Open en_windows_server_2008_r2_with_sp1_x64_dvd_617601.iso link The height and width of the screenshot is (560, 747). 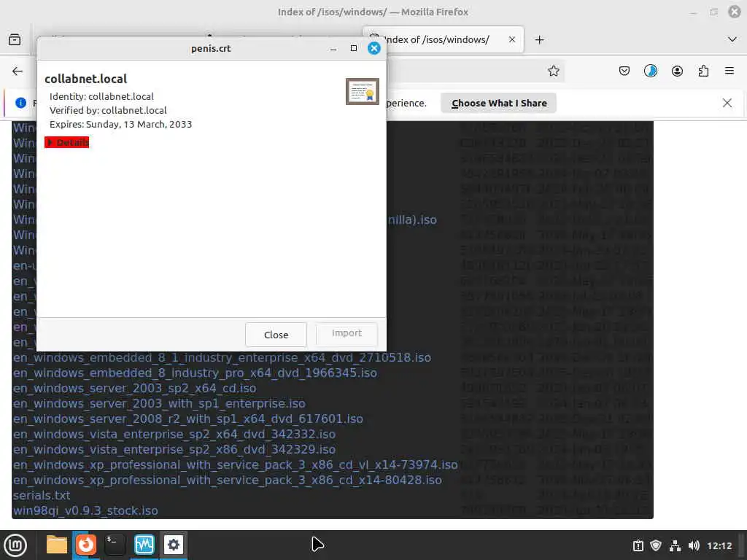[188, 419]
